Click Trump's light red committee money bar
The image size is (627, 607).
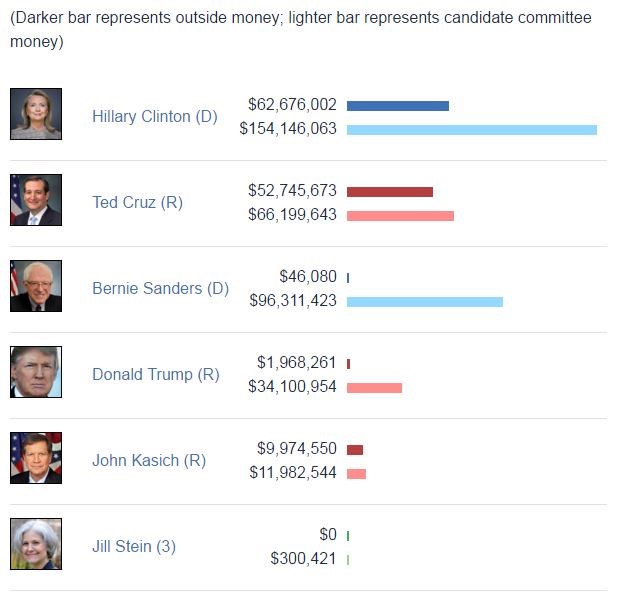pyautogui.click(x=374, y=387)
